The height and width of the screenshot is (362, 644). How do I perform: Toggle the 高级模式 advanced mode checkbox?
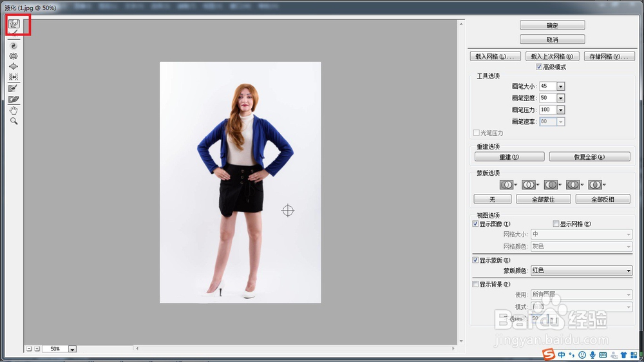tap(539, 67)
